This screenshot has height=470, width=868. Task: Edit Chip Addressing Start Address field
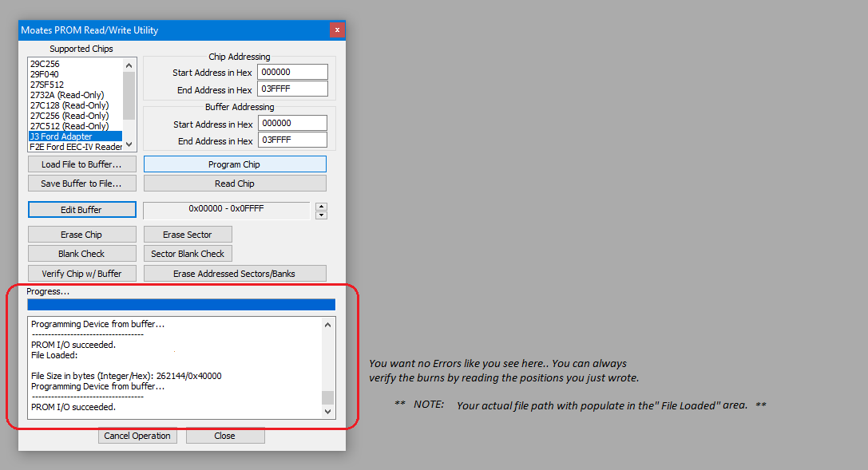[x=292, y=72]
